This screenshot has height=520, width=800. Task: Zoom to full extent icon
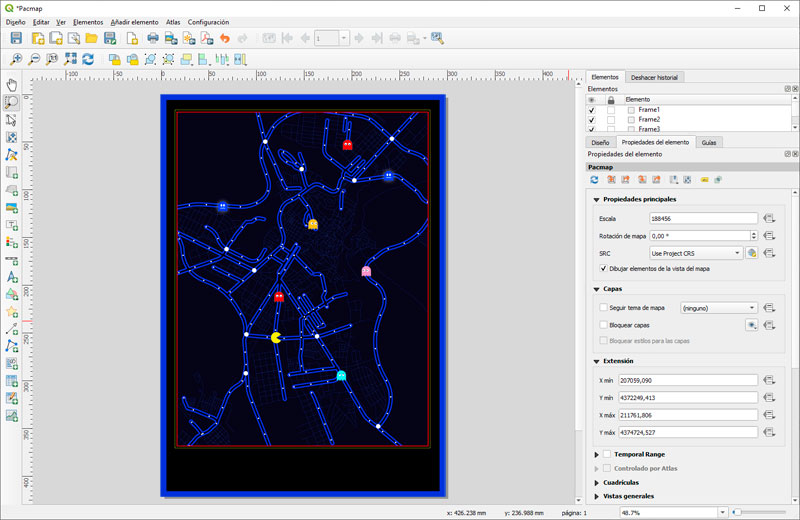70,59
